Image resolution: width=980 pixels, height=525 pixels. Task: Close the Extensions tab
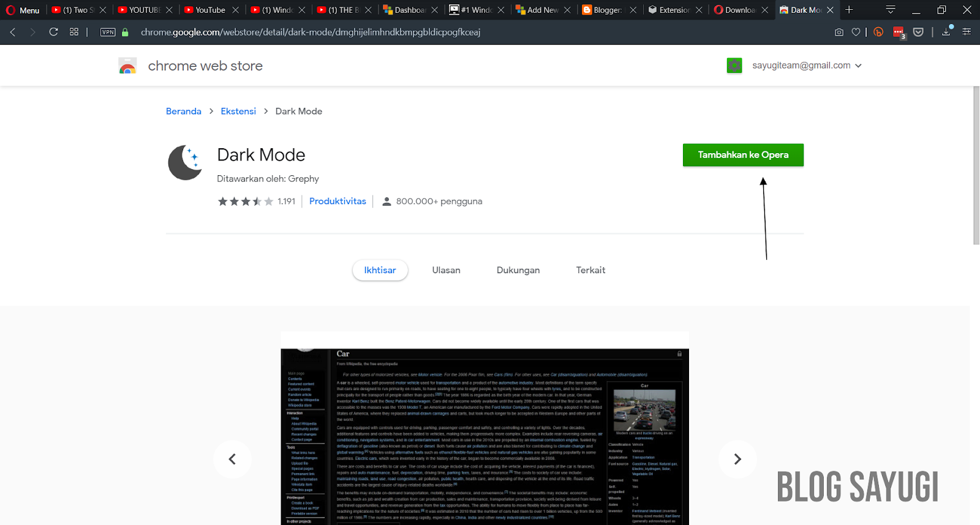point(699,10)
